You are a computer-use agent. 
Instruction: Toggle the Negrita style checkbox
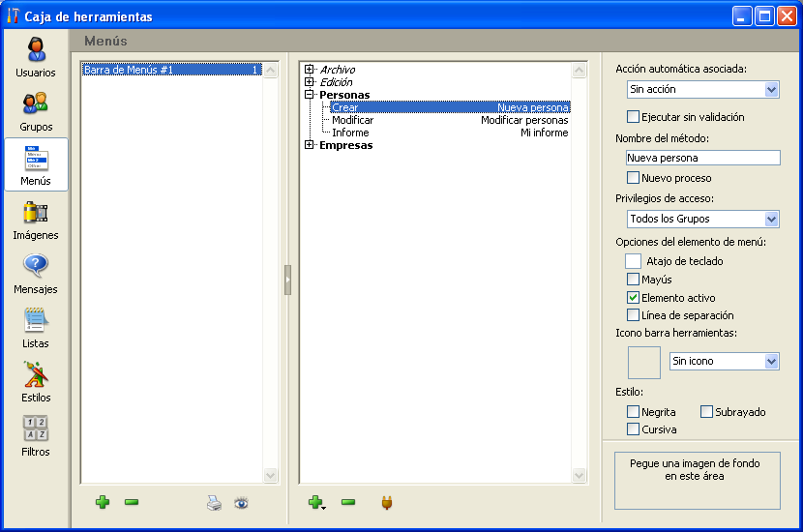click(634, 412)
